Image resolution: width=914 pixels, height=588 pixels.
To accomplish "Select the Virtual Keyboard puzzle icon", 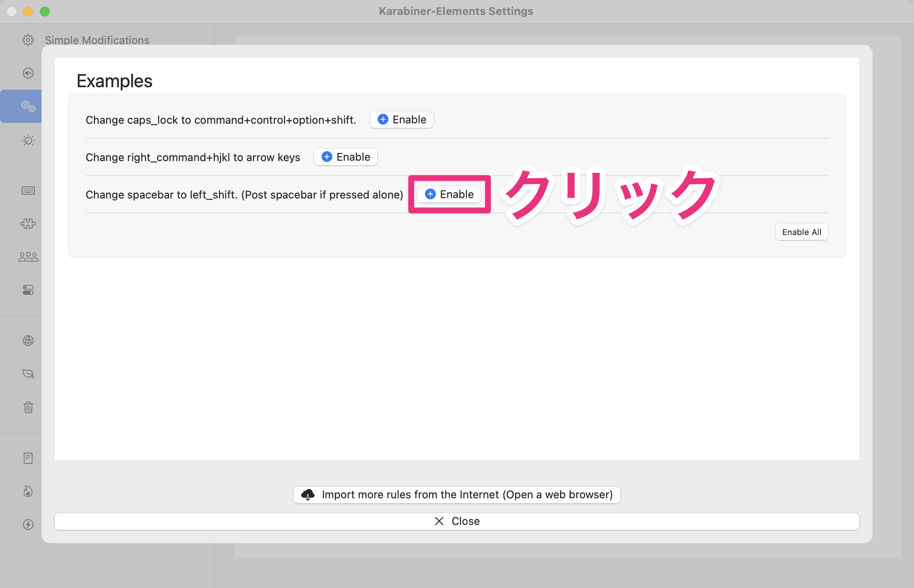I will pos(28,223).
